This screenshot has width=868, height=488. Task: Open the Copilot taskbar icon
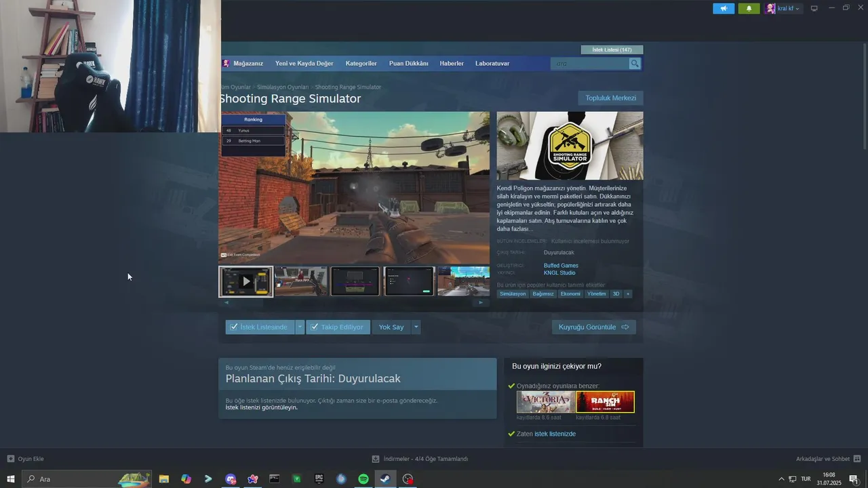pyautogui.click(x=186, y=479)
